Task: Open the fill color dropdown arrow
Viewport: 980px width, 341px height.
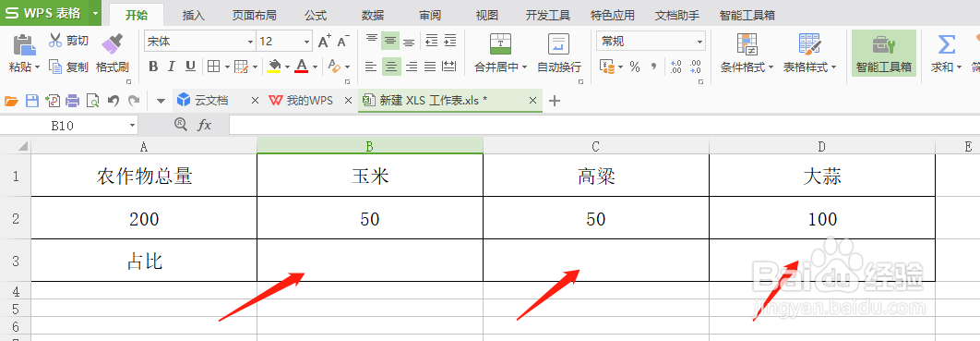Action: (x=288, y=67)
